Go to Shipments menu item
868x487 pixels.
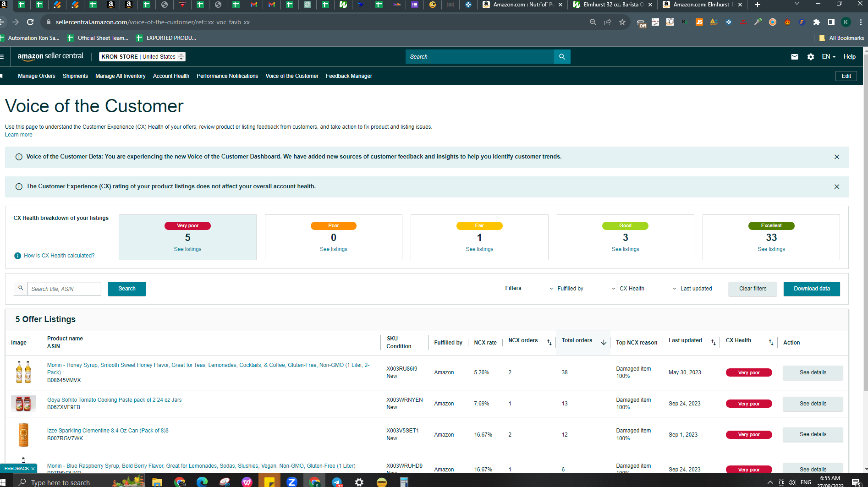click(x=75, y=76)
